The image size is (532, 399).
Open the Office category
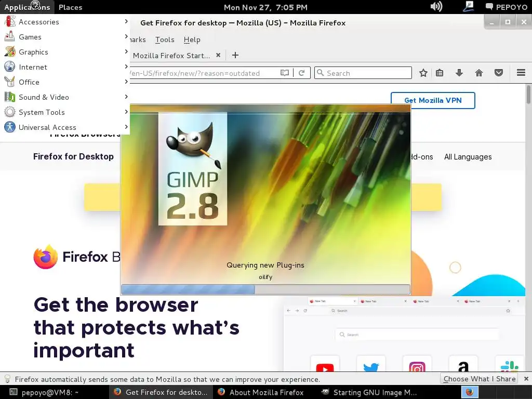tap(65, 82)
